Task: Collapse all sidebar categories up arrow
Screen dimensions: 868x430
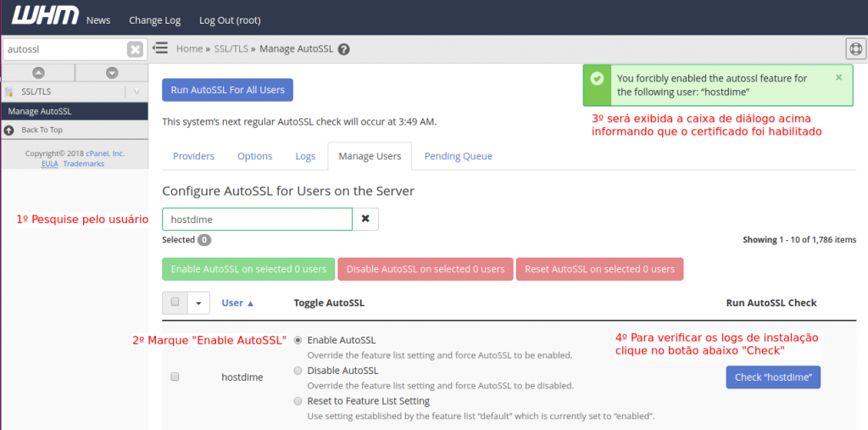Action: (38, 73)
